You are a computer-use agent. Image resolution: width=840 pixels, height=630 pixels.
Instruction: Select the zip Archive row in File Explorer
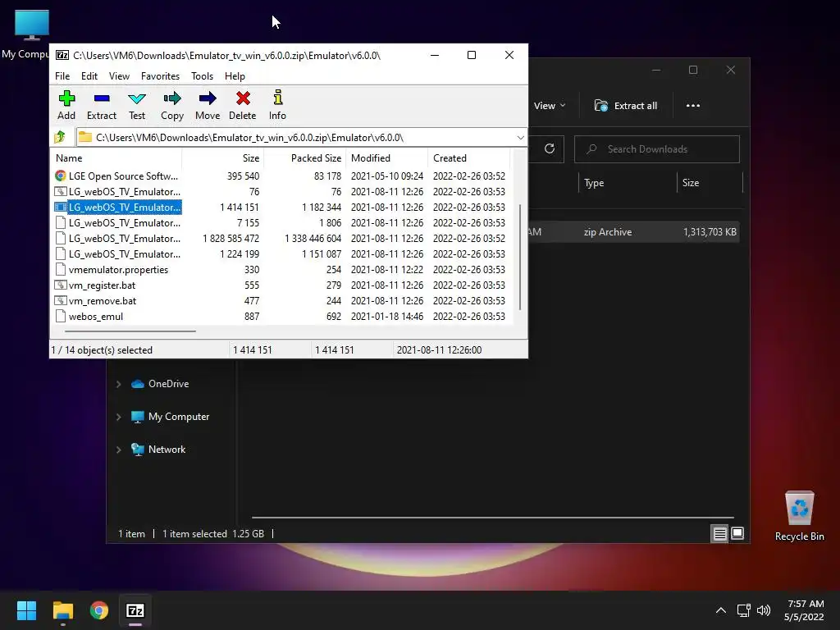click(x=634, y=232)
